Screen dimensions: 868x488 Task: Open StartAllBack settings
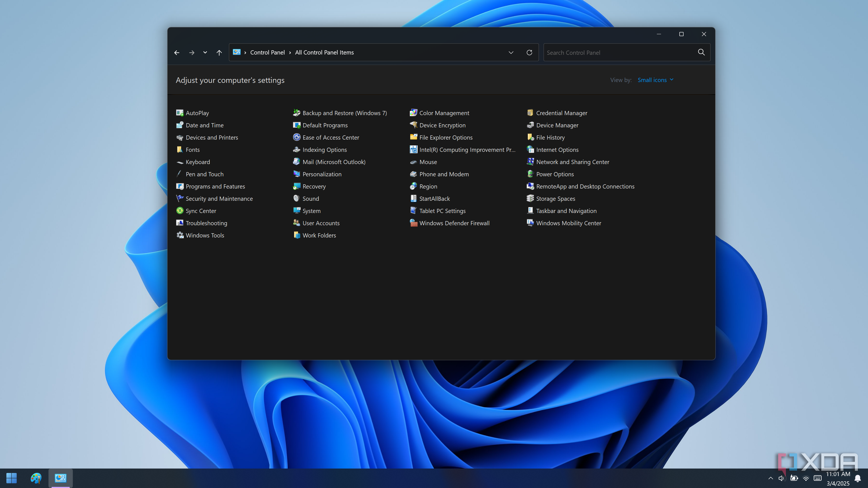[x=434, y=198]
